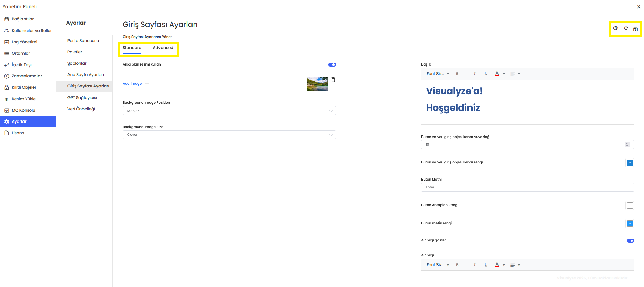
Task: Toggle the Arka plan resmi kullan switch
Action: click(x=332, y=65)
